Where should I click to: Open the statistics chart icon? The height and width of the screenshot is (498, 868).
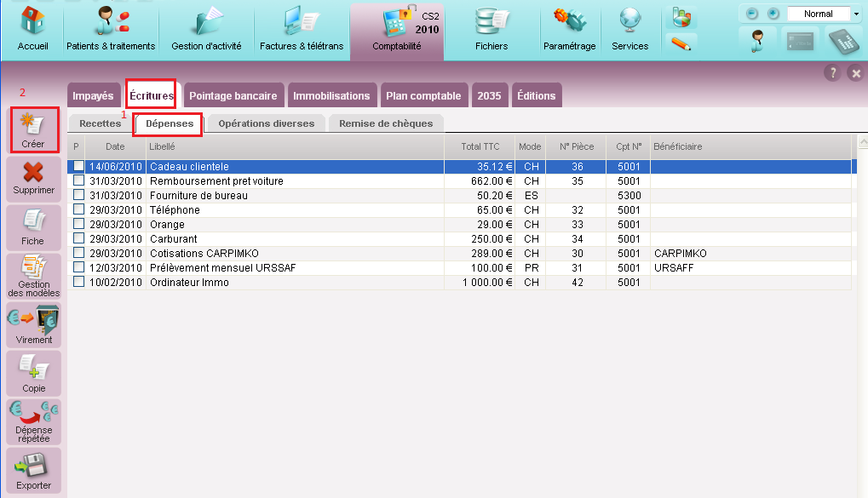pyautogui.click(x=681, y=16)
